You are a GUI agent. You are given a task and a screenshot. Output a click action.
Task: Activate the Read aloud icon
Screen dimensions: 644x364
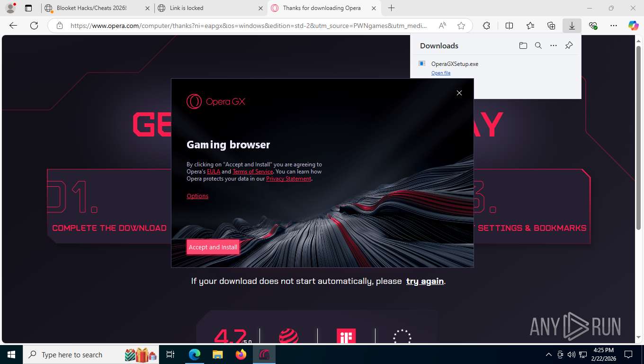442,26
